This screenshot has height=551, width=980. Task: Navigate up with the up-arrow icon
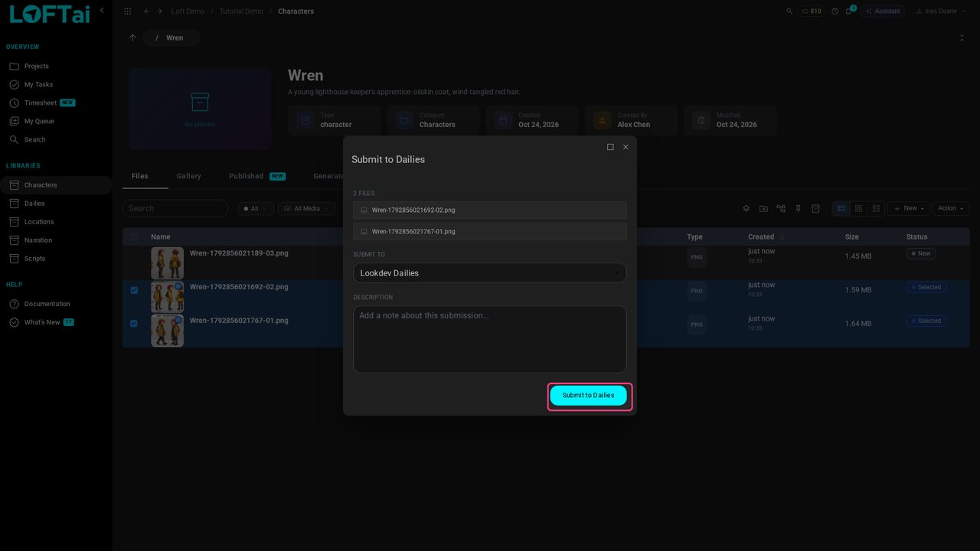point(132,37)
